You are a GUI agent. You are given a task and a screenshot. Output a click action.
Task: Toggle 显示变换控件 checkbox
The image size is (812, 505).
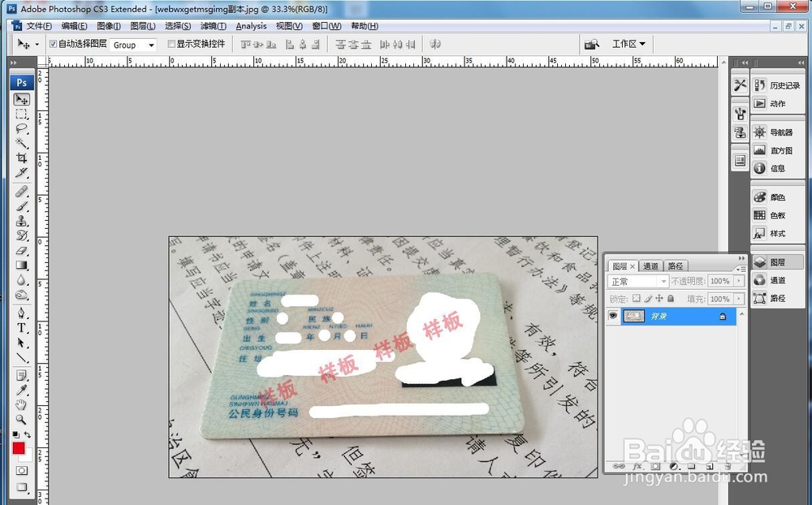(171, 44)
